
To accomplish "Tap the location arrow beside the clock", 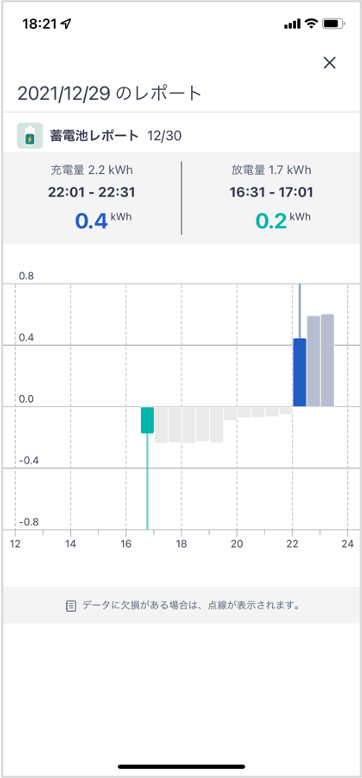I will tap(67, 24).
